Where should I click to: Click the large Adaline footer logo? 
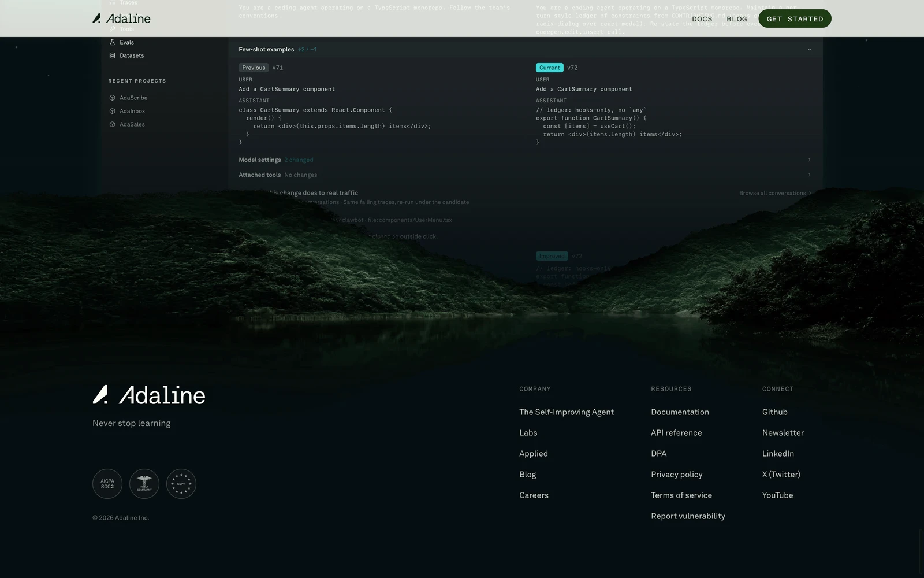[149, 395]
